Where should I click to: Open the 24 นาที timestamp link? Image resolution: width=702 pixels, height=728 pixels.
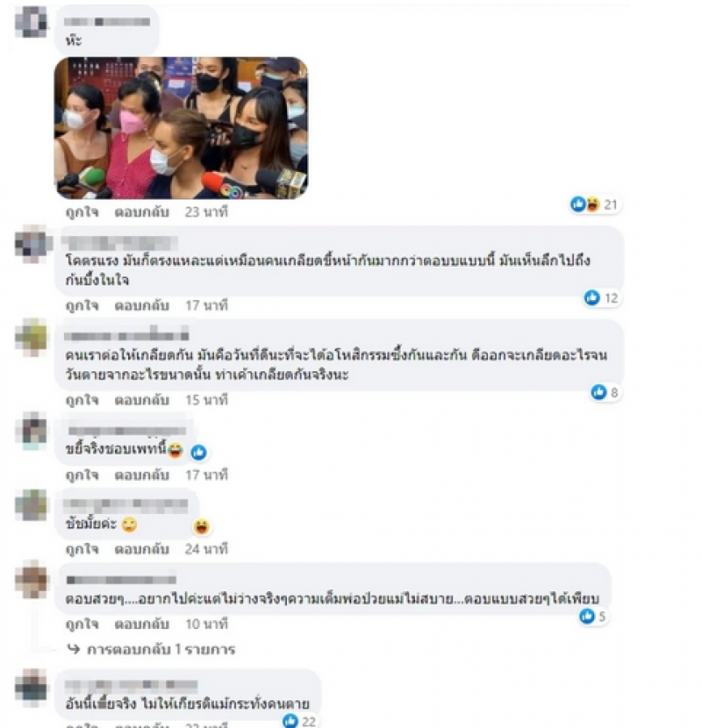click(x=206, y=549)
